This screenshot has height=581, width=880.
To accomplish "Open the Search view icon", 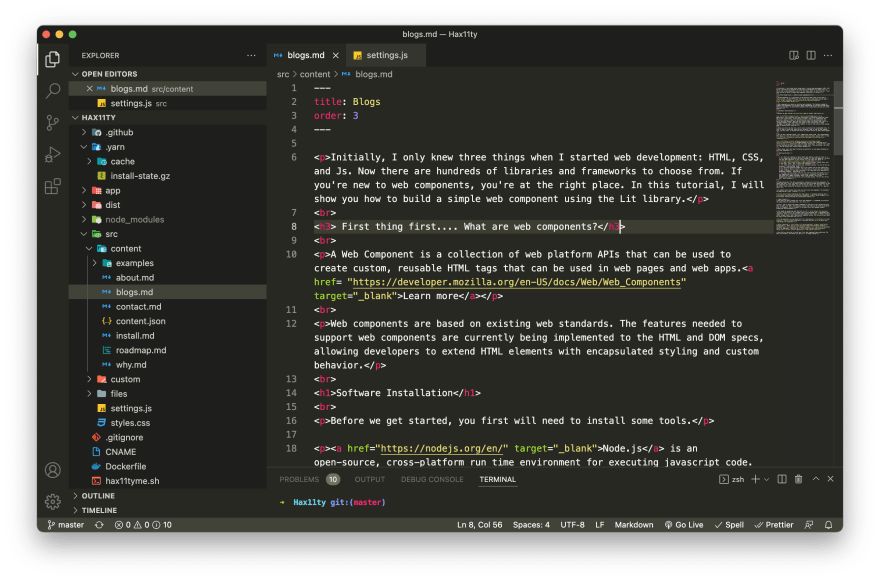I will pos(53,90).
